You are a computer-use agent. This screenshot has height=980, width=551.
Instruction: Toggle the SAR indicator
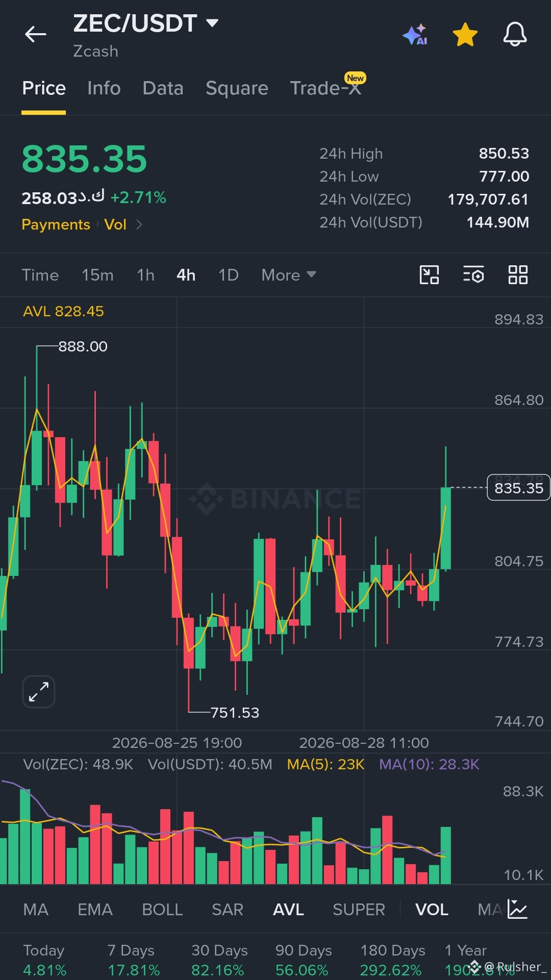pyautogui.click(x=228, y=909)
